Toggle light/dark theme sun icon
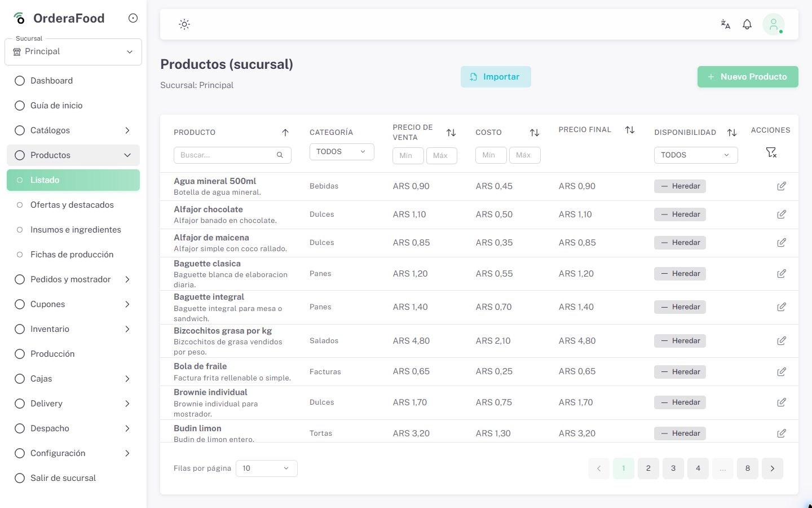Screen dimensions: 812x508 tap(184, 24)
